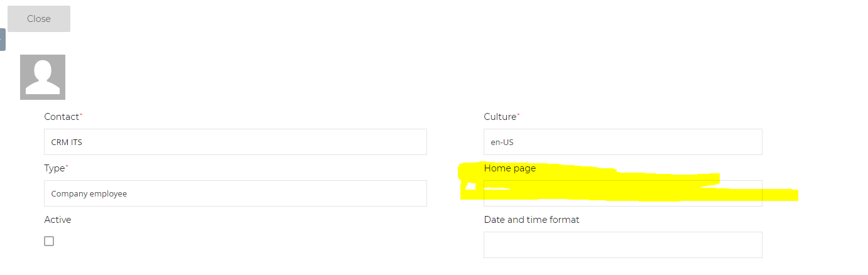Click the Contact field label
Image resolution: width=868 pixels, height=275 pixels.
point(62,117)
